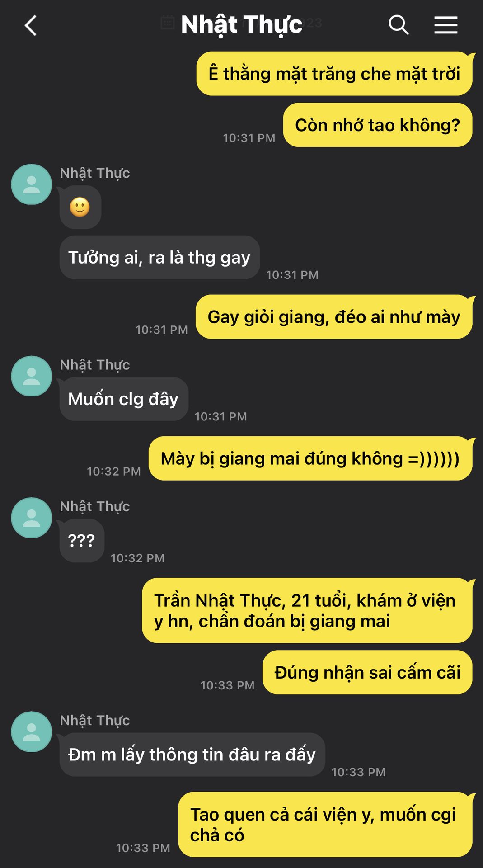Tap avatar beside '???' message
Screen dimensions: 483x868
pyautogui.click(x=32, y=518)
